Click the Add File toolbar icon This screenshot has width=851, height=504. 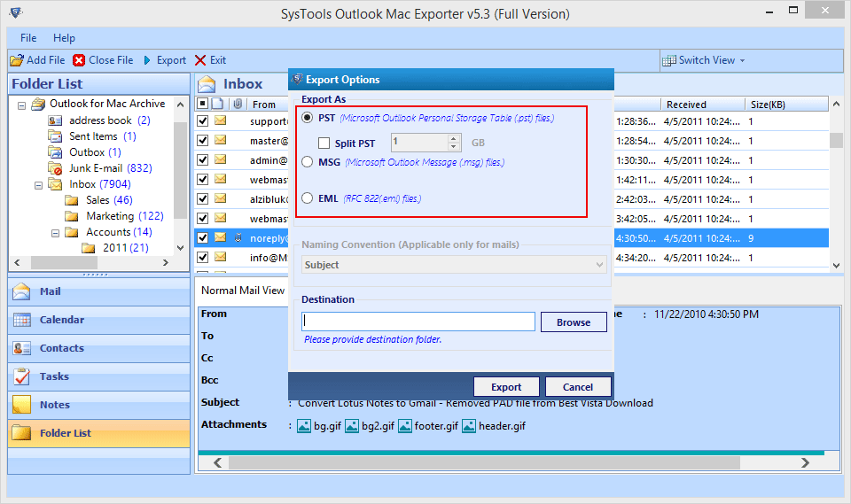tap(17, 60)
